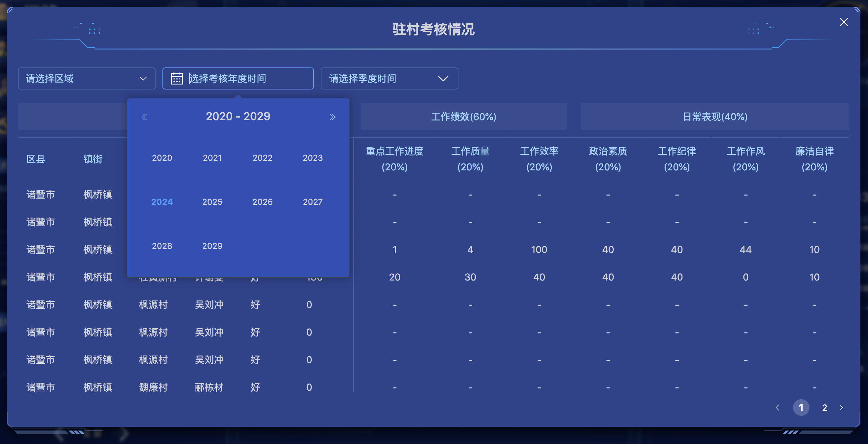Select year 2025 in picker
Image resolution: width=868 pixels, height=444 pixels.
point(212,202)
